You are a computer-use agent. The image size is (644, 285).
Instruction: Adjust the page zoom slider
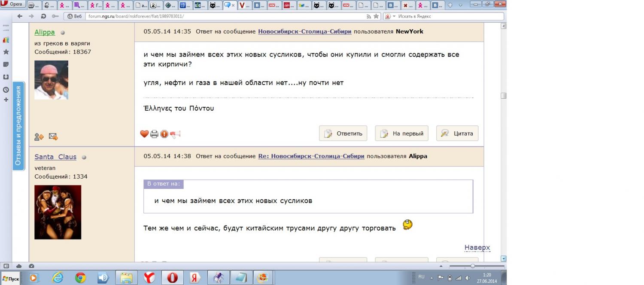click(473, 266)
